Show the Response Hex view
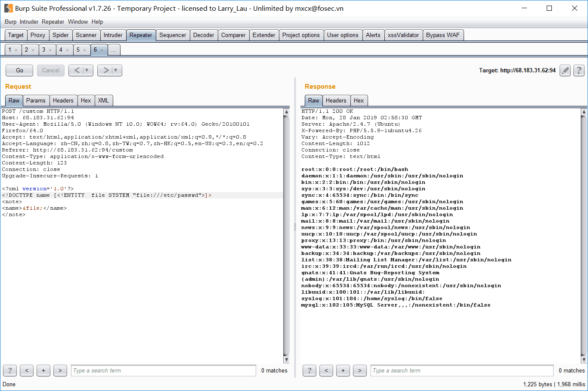 pyautogui.click(x=359, y=100)
